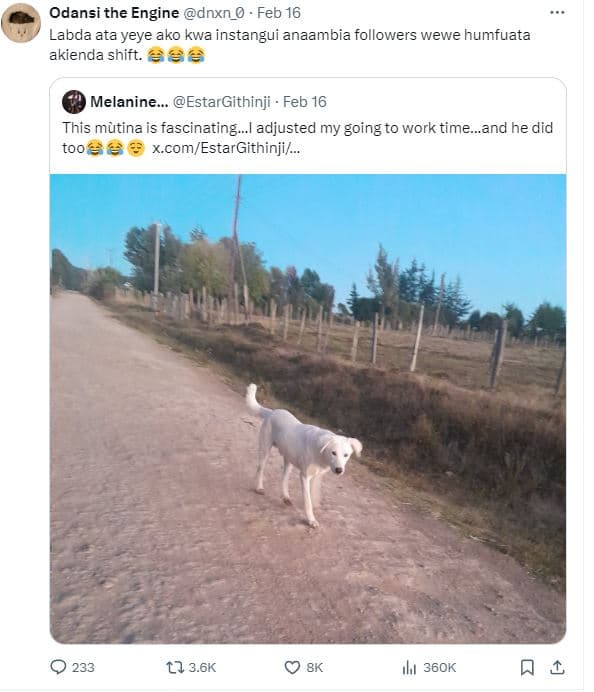
Task: Open the white dog photo
Action: (308, 409)
